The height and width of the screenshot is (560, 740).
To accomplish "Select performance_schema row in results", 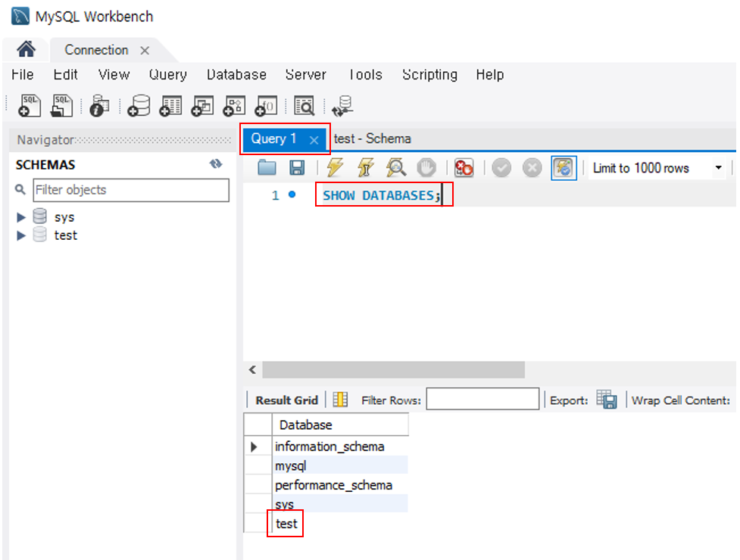I will (340, 484).
